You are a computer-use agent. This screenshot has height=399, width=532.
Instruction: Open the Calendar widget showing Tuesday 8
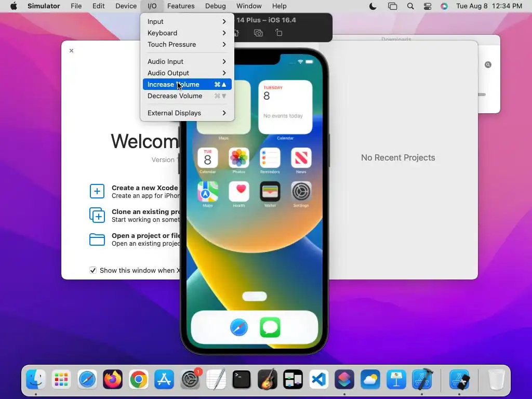pos(285,107)
